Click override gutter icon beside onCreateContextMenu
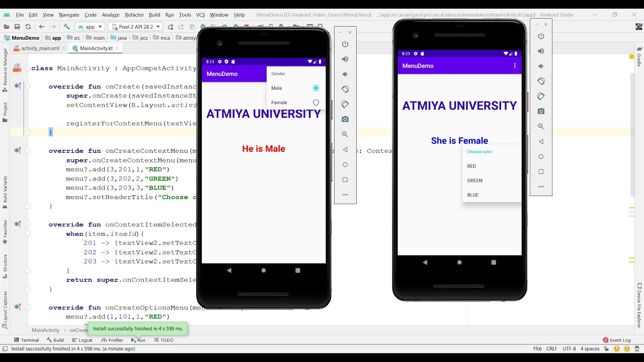This screenshot has width=644, height=362. point(18,150)
